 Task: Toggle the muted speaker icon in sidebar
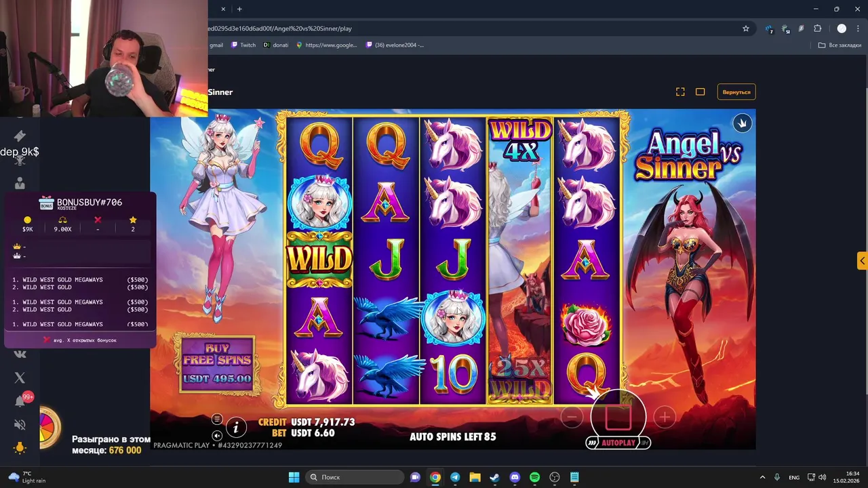[x=20, y=424]
